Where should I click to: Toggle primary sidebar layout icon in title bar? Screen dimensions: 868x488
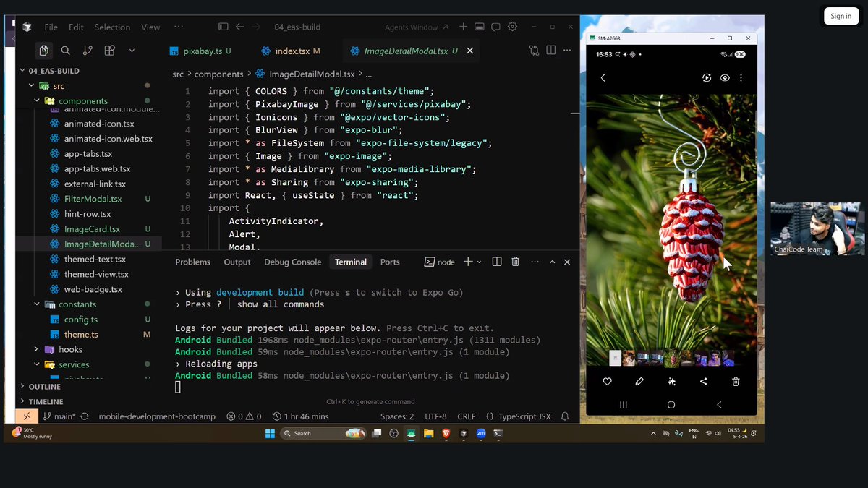[x=223, y=27]
